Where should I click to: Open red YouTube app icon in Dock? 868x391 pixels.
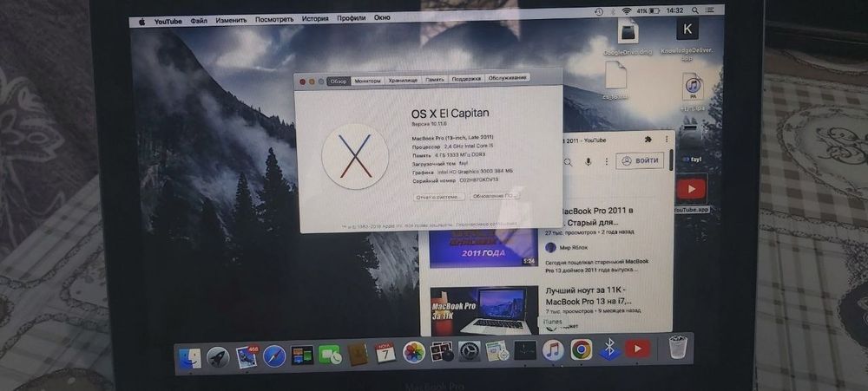click(638, 349)
